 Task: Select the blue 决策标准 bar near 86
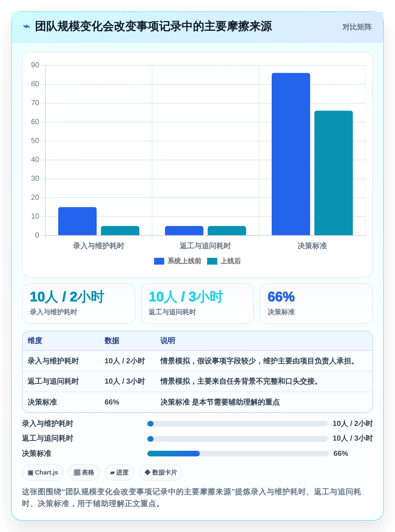291,154
